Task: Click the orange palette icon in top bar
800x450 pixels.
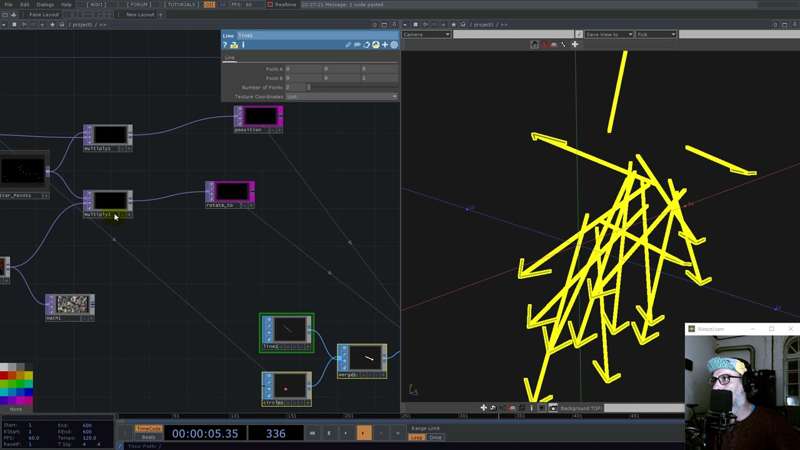Action: pyautogui.click(x=209, y=5)
